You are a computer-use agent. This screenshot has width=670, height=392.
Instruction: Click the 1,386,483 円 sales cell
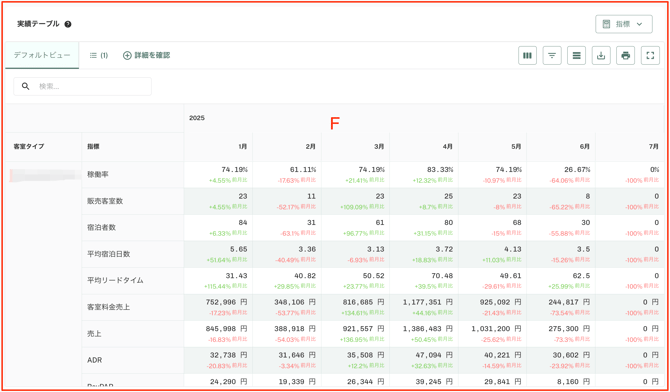pyautogui.click(x=428, y=329)
